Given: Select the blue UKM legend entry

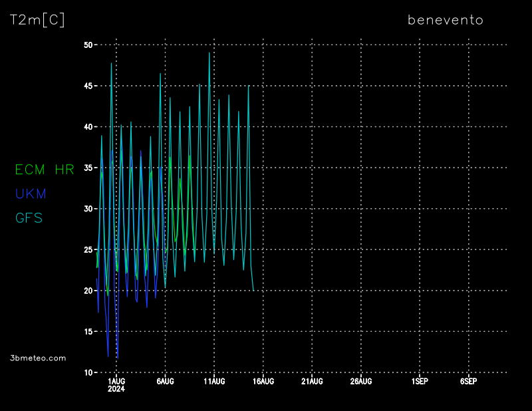Looking at the screenshot, I should click(x=31, y=194).
